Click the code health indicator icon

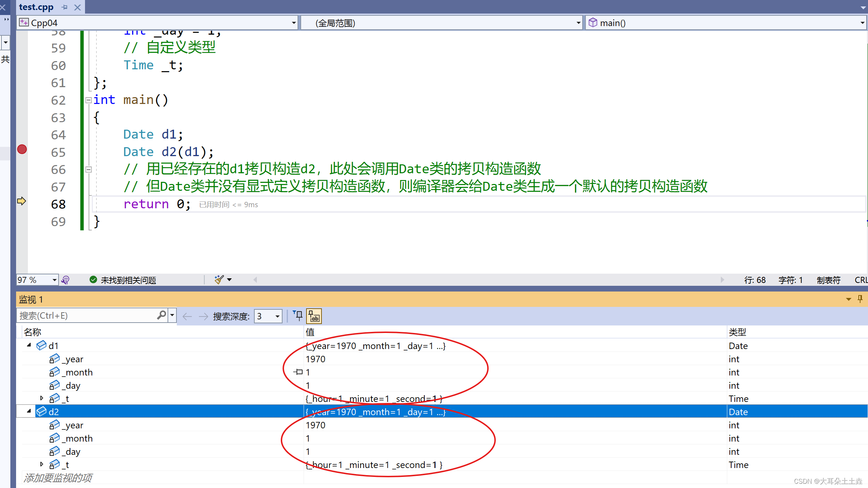coord(65,280)
